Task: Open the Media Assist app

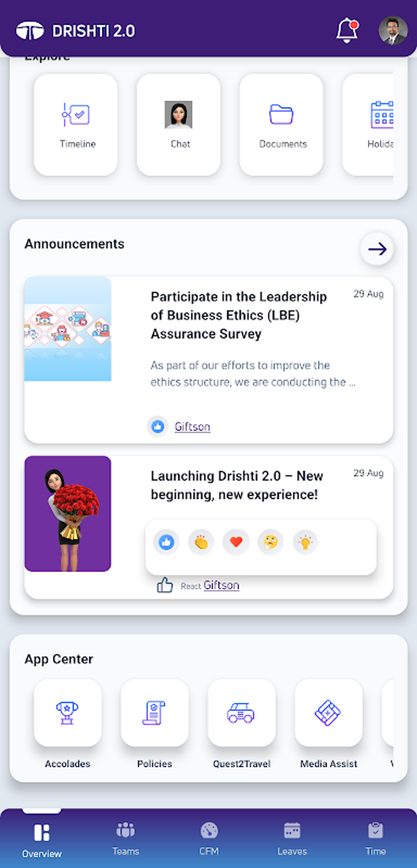Action: click(328, 713)
